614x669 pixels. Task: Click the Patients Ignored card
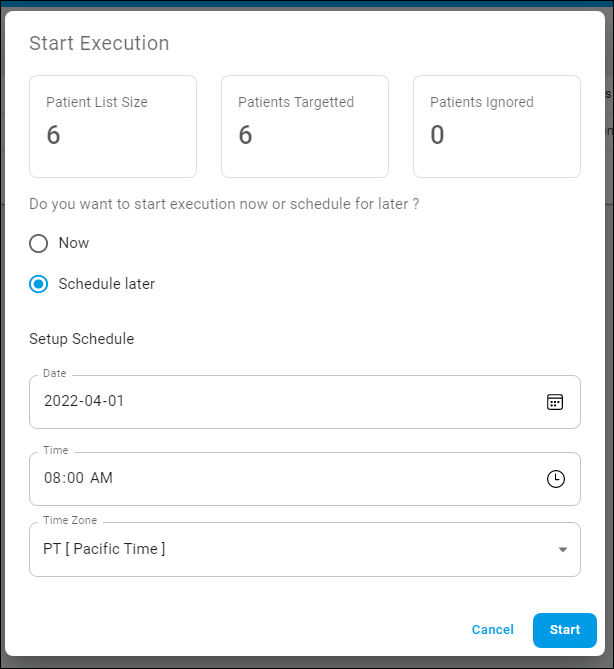coord(497,127)
